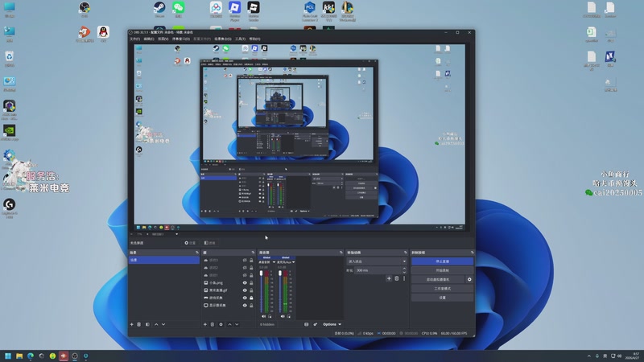
Task: Open virtual camera settings gear icon
Action: [x=469, y=279]
